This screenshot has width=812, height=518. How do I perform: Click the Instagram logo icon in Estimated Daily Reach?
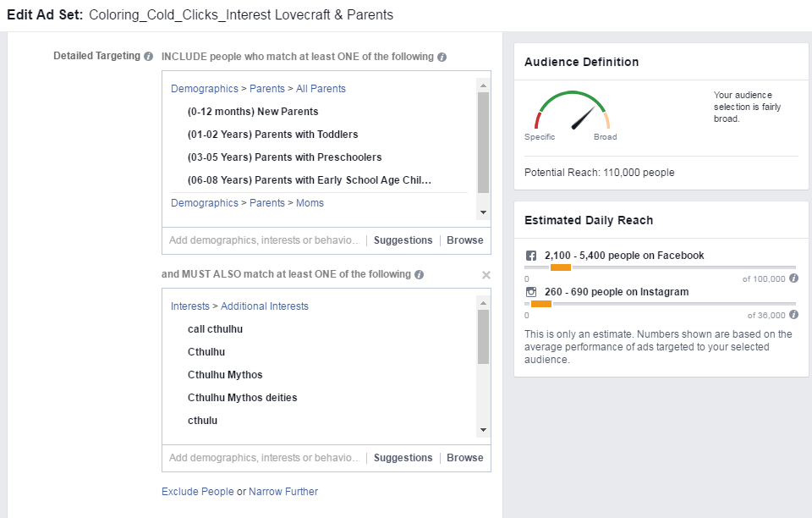tap(531, 292)
